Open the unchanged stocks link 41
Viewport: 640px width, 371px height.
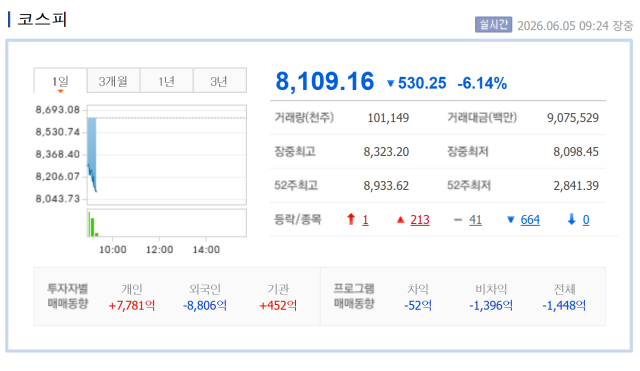coord(475,220)
